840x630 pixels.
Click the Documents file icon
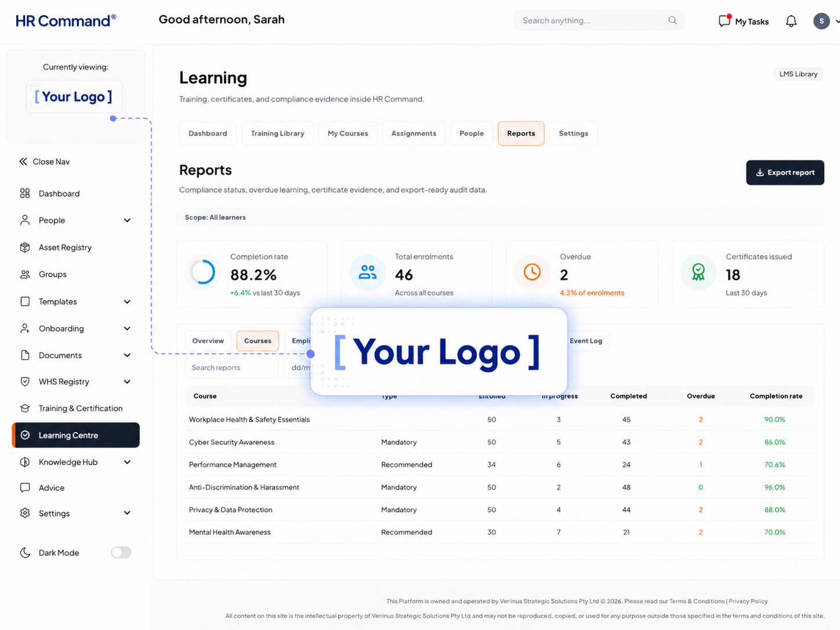coord(25,355)
